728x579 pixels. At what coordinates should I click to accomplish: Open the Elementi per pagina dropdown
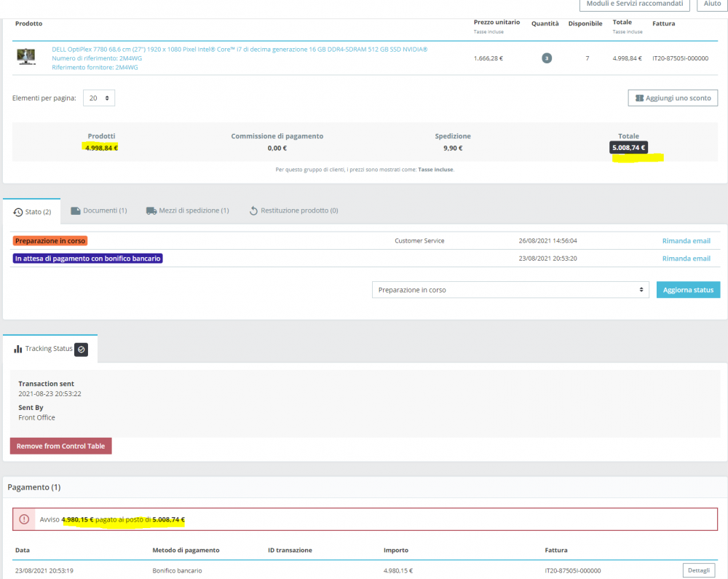coord(99,98)
